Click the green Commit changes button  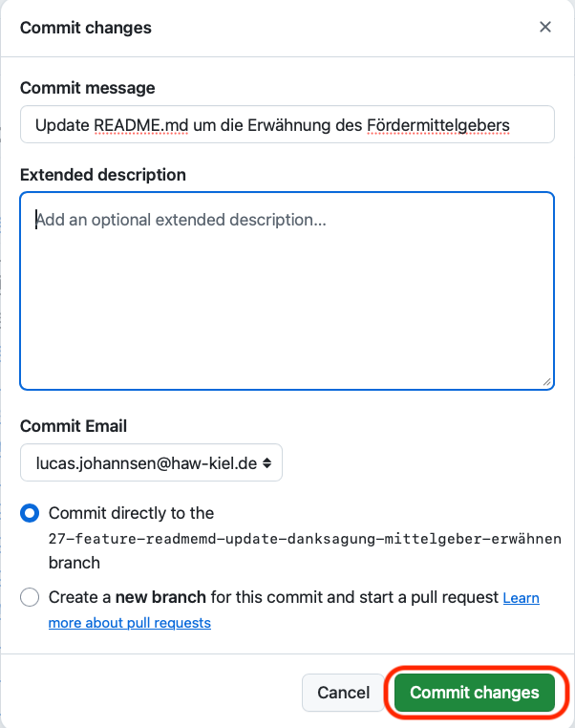coord(475,693)
